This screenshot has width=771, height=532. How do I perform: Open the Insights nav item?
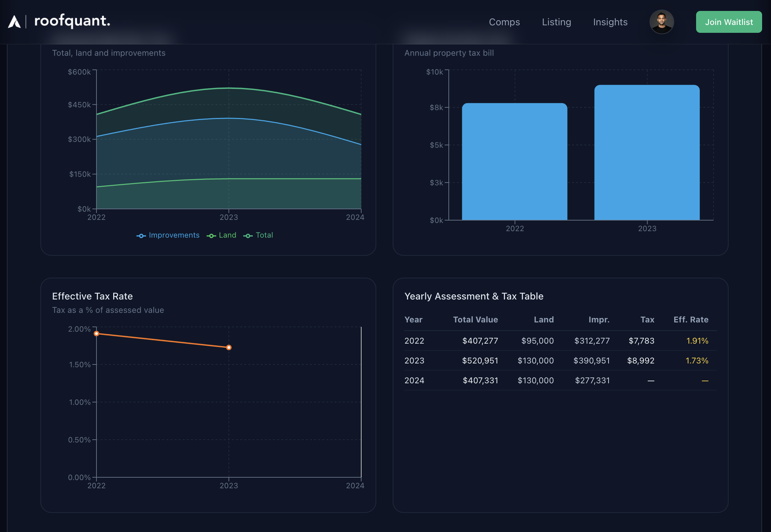610,22
